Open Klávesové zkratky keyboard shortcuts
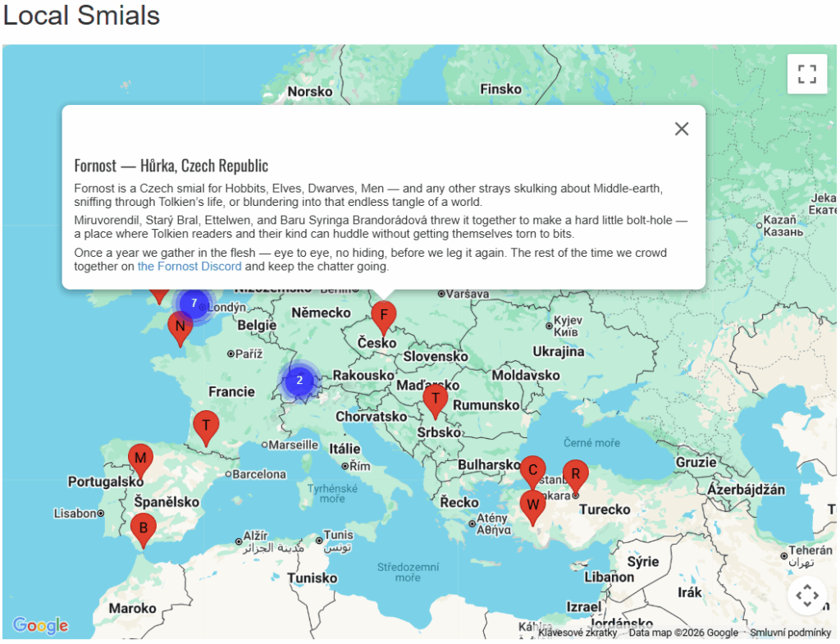Image resolution: width=840 pixels, height=644 pixels. pyautogui.click(x=577, y=633)
